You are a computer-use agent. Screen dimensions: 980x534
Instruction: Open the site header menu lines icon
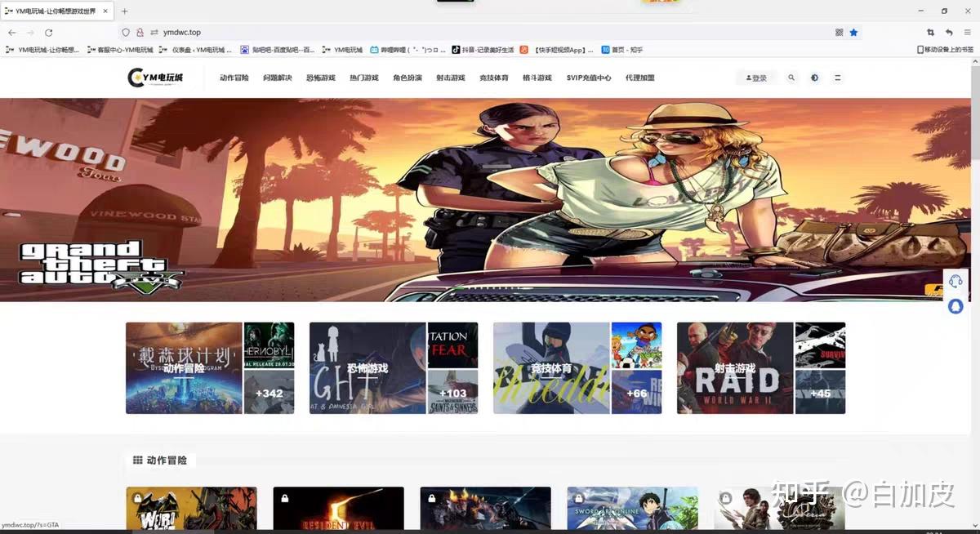click(837, 78)
